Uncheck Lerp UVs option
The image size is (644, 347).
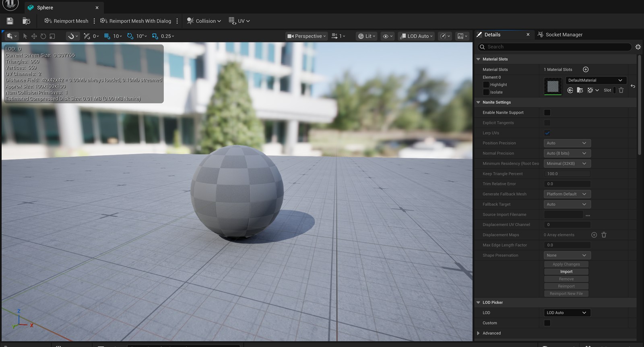click(x=547, y=133)
